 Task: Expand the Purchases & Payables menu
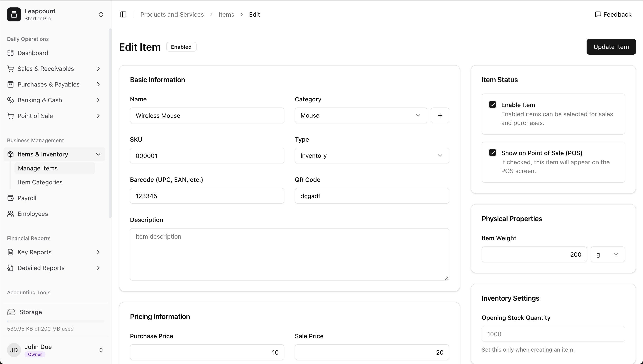[98, 85]
